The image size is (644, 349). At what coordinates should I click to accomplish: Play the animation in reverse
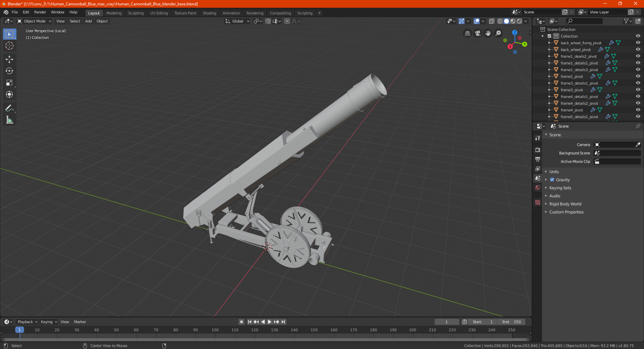click(263, 322)
